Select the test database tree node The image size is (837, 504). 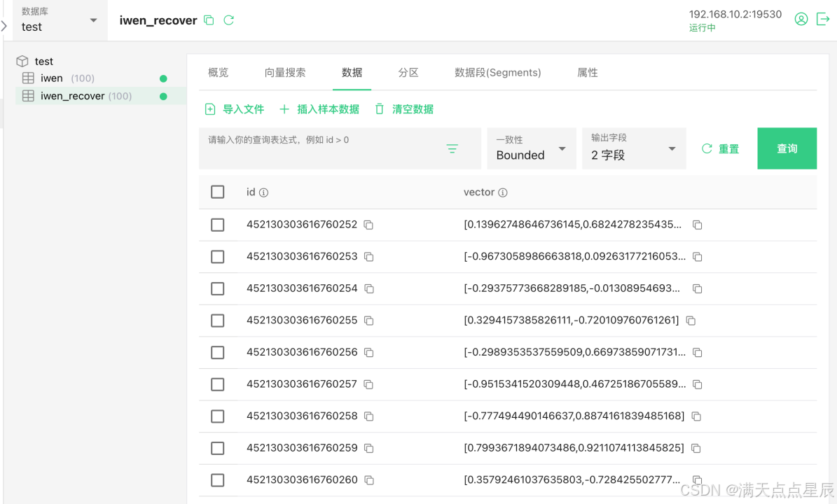click(43, 62)
